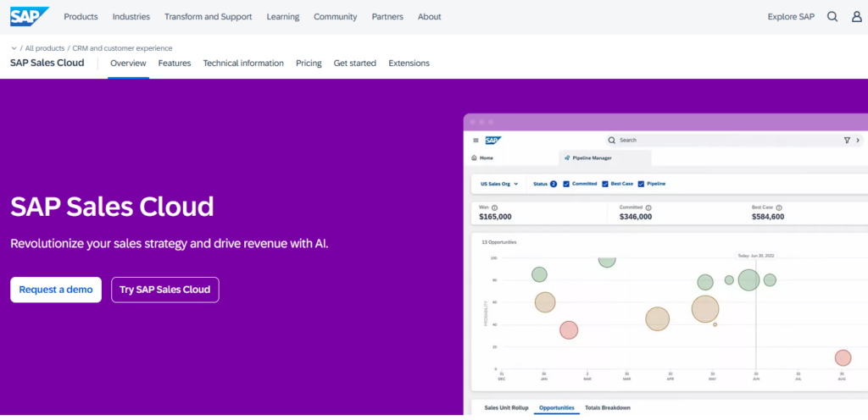868x420 pixels.
Task: Open the Get started tab
Action: [355, 63]
